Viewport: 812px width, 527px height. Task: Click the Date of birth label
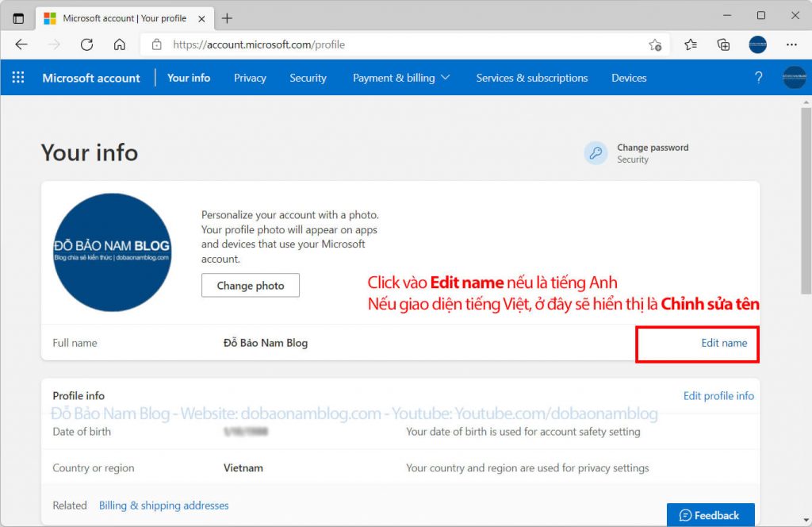pyautogui.click(x=82, y=432)
